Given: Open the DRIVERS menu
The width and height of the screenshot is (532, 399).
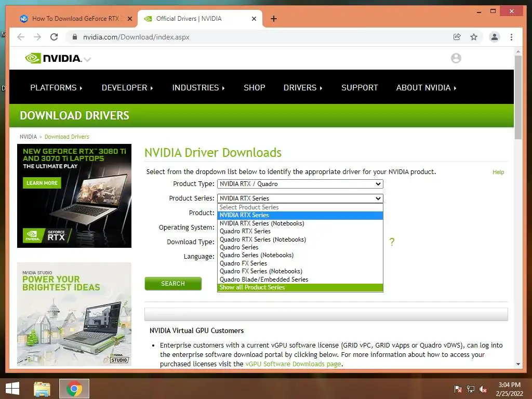Looking at the screenshot, I should (x=303, y=87).
